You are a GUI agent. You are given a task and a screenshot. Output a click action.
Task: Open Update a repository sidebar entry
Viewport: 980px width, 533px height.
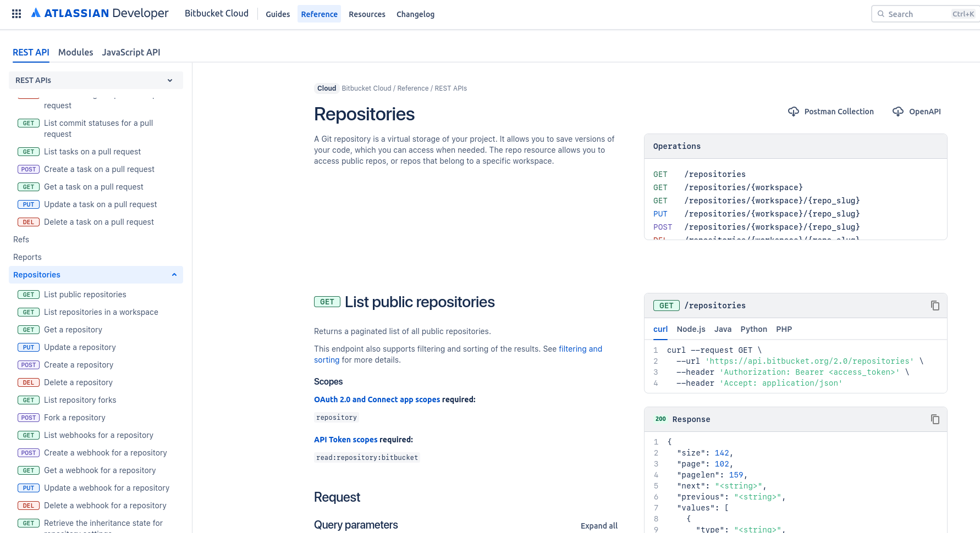pos(80,347)
